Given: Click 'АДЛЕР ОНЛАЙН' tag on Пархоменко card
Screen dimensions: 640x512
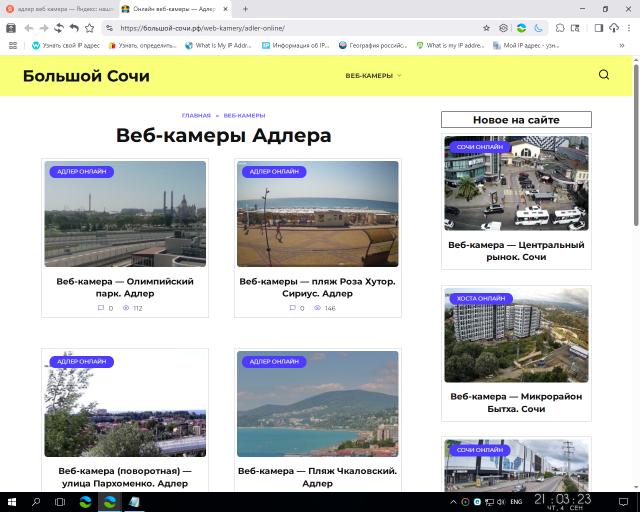Looking at the screenshot, I should coord(82,361).
